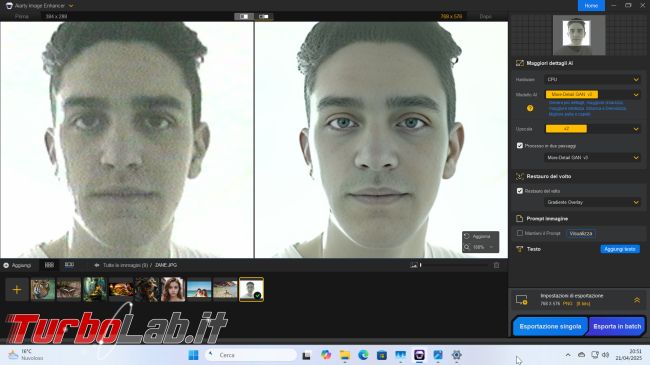
Task: Enable the Mantieni il Prompt checkbox
Action: tap(520, 233)
